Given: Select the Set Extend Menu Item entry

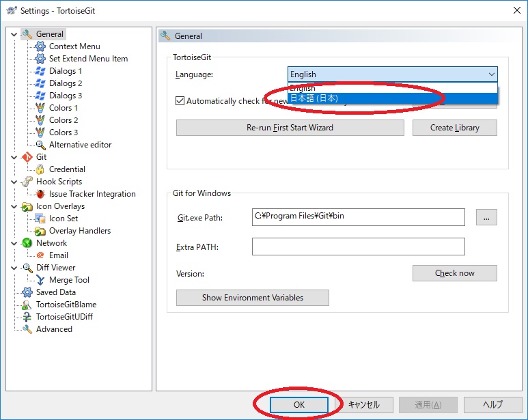Looking at the screenshot, I should coord(88,59).
